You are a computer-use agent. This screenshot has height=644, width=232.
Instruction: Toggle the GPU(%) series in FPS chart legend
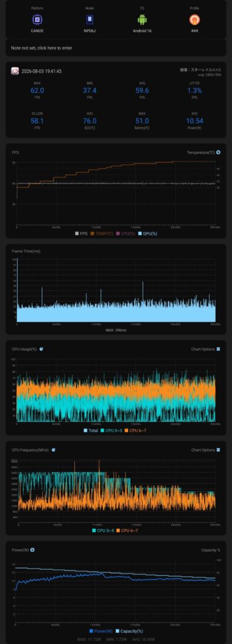click(x=148, y=234)
